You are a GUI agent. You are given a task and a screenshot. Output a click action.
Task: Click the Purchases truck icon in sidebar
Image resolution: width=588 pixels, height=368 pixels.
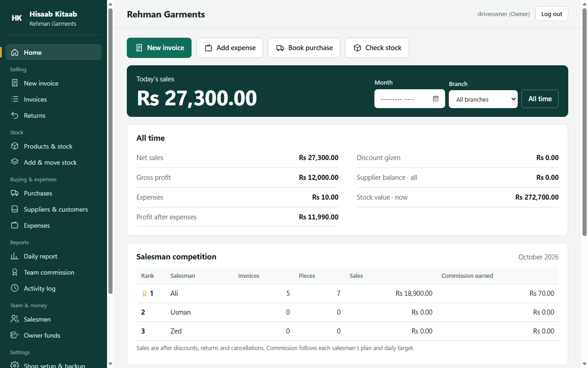tap(15, 193)
